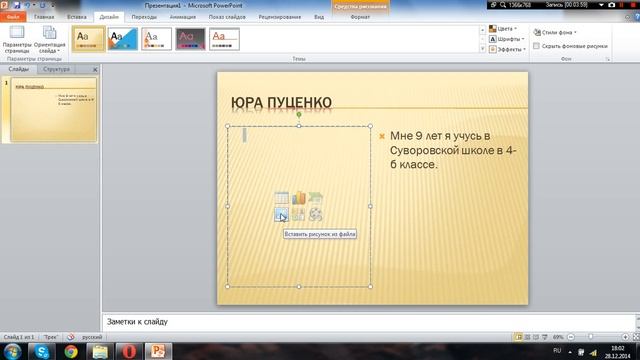This screenshot has height=360, width=640.
Task: Insert a table into the placeholder
Action: [281, 198]
